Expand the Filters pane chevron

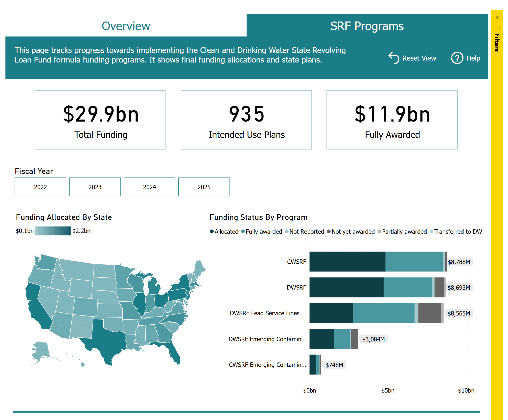click(497, 18)
